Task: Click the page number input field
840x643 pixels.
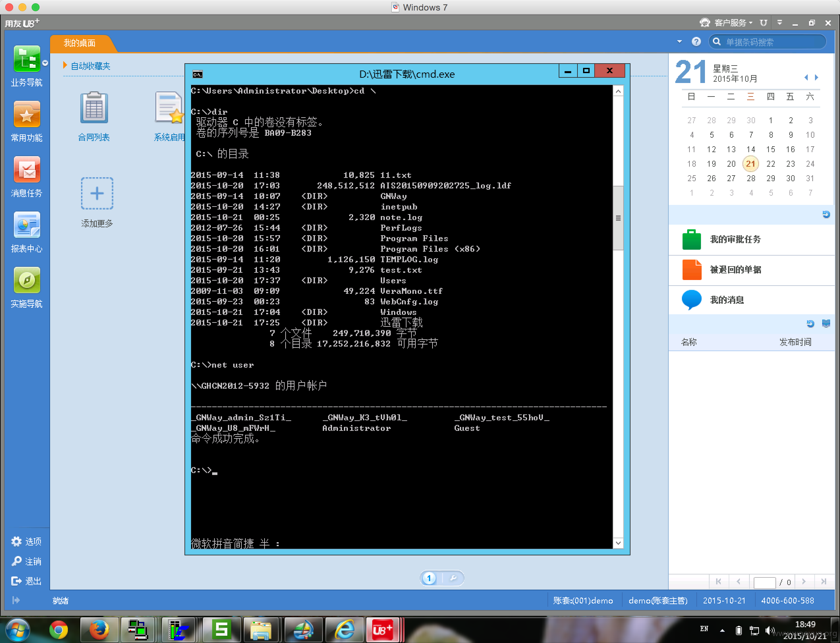Action: (764, 582)
